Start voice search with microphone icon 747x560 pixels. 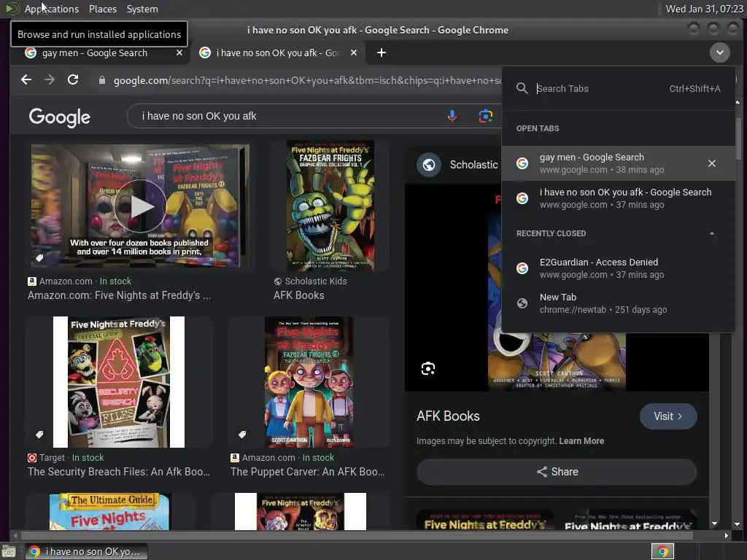click(x=452, y=116)
